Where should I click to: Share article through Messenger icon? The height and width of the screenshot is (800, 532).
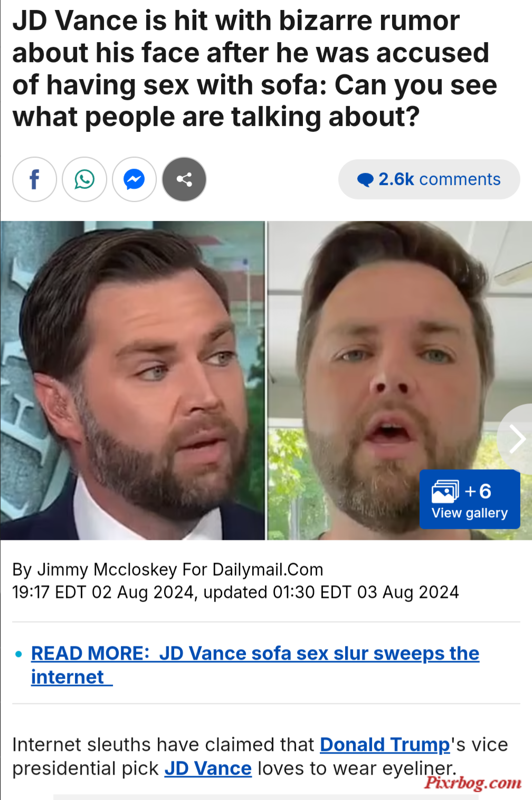[x=134, y=179]
